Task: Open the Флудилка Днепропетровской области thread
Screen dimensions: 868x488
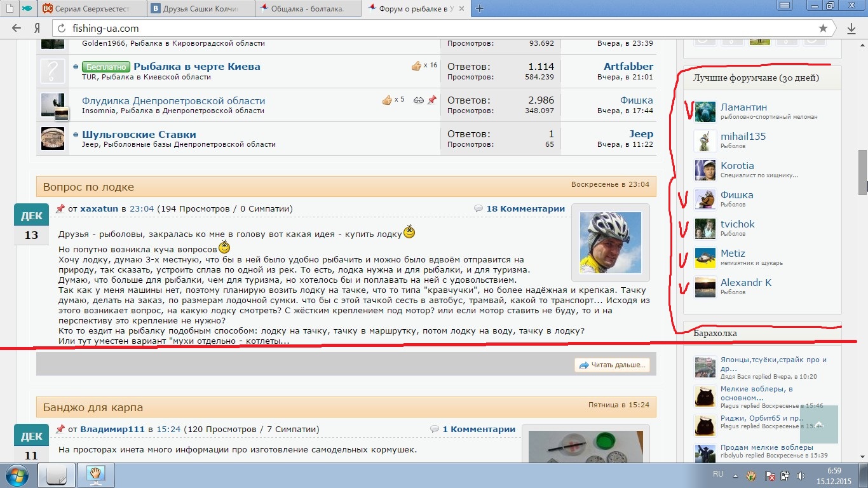Action: click(x=173, y=100)
